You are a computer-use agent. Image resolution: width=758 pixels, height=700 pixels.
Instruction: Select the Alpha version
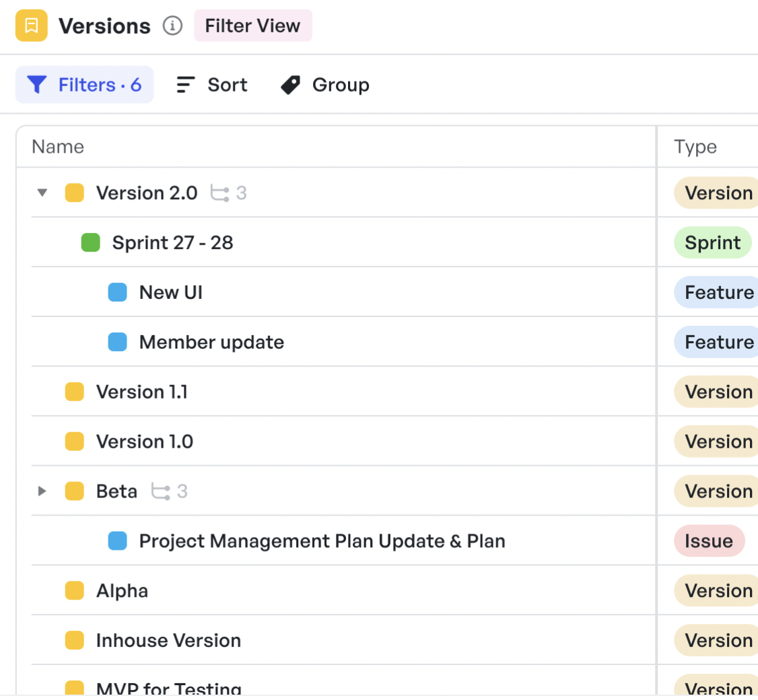(122, 591)
